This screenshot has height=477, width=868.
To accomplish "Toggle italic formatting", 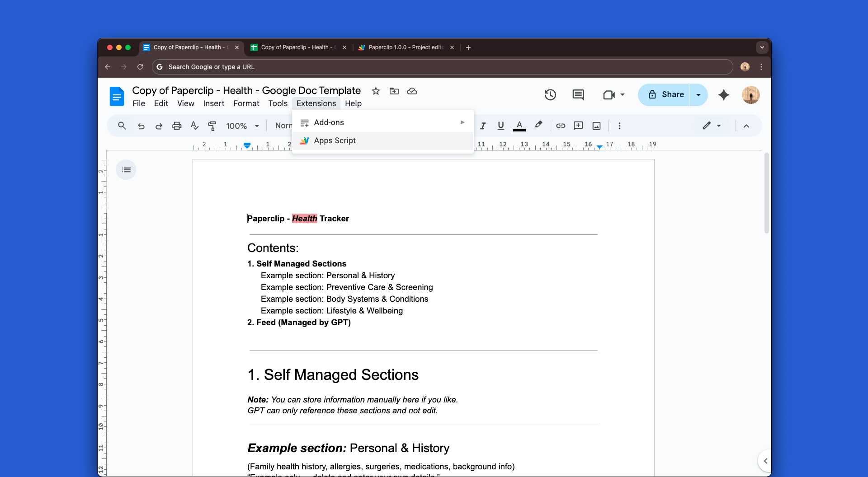I will pos(483,126).
